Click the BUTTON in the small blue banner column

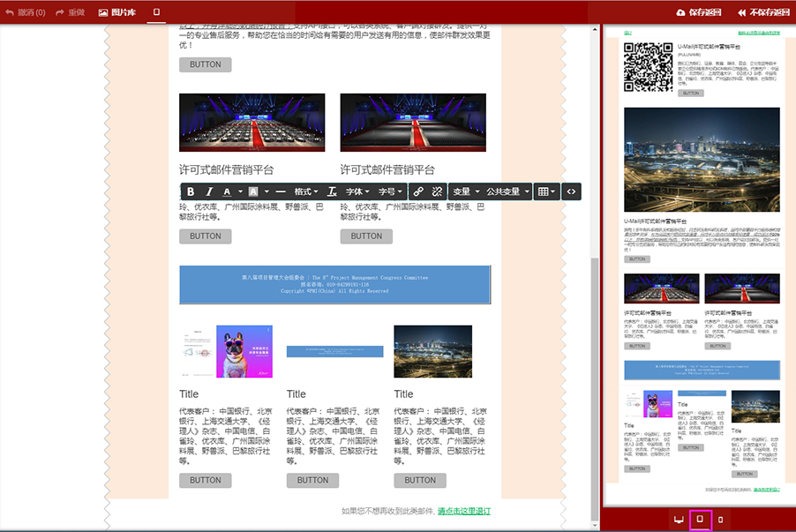click(312, 480)
